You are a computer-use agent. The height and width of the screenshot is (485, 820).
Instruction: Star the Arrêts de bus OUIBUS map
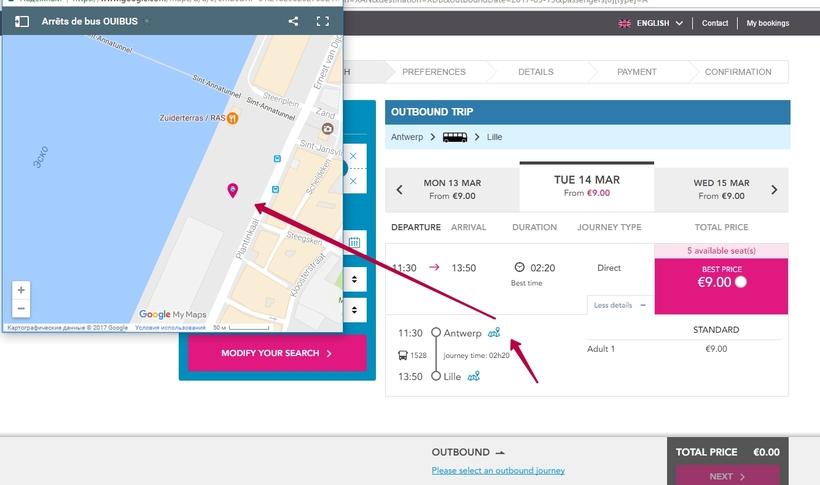coord(147,21)
